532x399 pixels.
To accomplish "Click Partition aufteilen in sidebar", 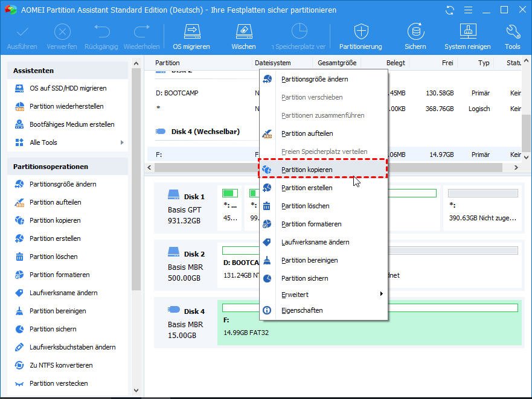I will 56,202.
